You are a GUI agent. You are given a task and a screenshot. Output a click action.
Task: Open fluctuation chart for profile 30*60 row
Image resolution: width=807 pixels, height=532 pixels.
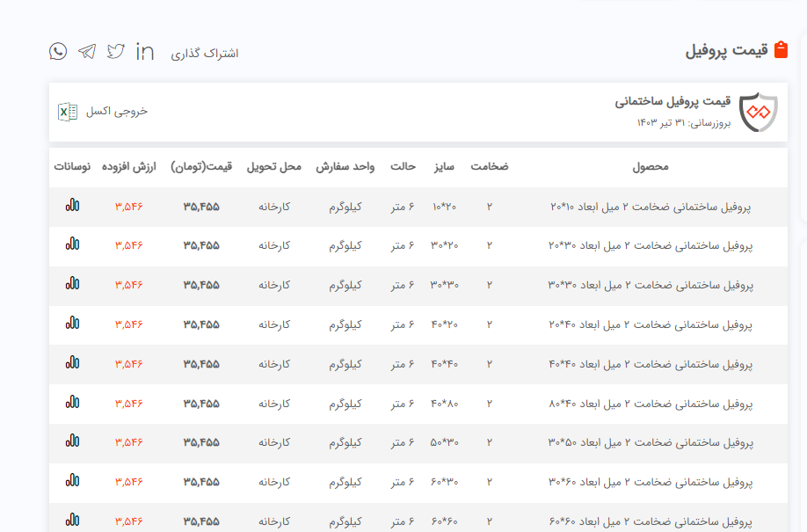click(x=72, y=481)
